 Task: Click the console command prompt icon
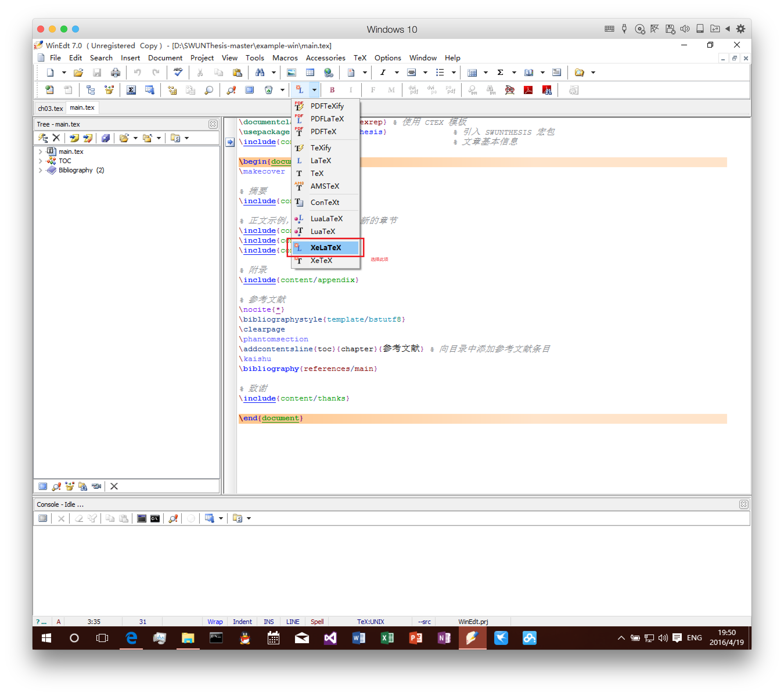155,518
